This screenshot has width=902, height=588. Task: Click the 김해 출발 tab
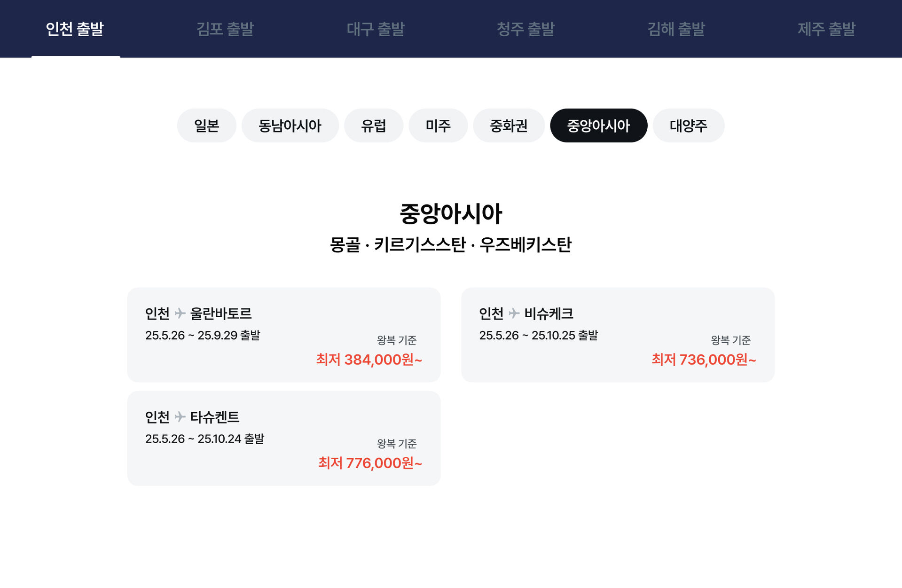pyautogui.click(x=676, y=29)
